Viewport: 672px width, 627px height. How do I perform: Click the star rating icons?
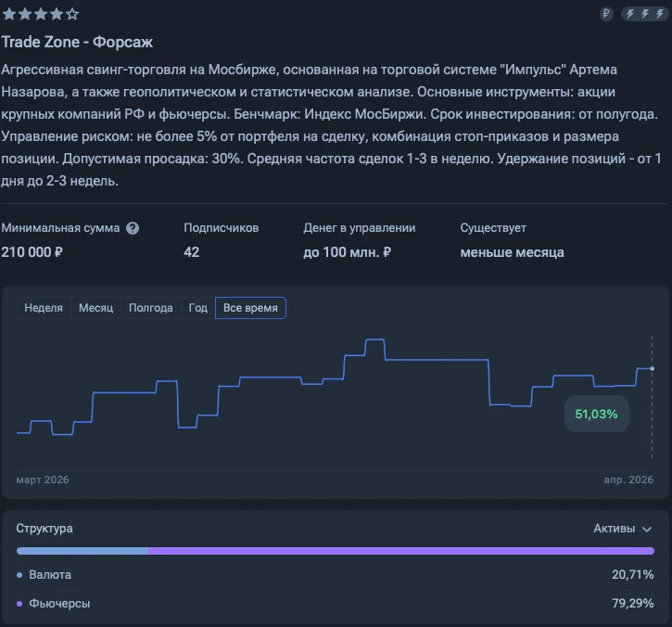(x=41, y=14)
